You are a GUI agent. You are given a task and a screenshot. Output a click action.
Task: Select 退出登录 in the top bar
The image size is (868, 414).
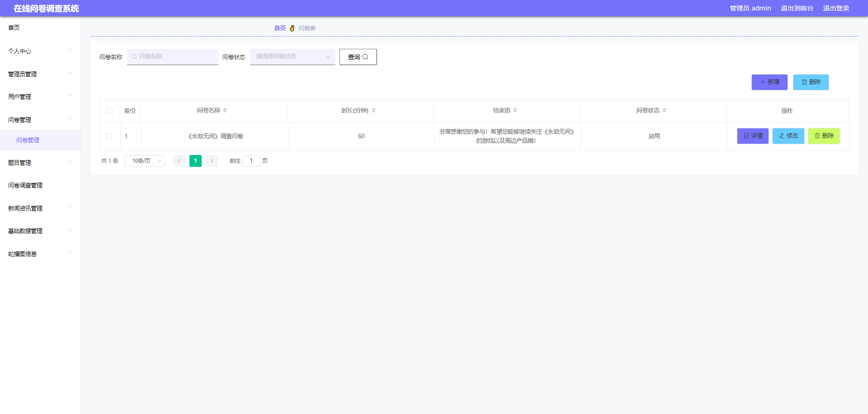(836, 8)
